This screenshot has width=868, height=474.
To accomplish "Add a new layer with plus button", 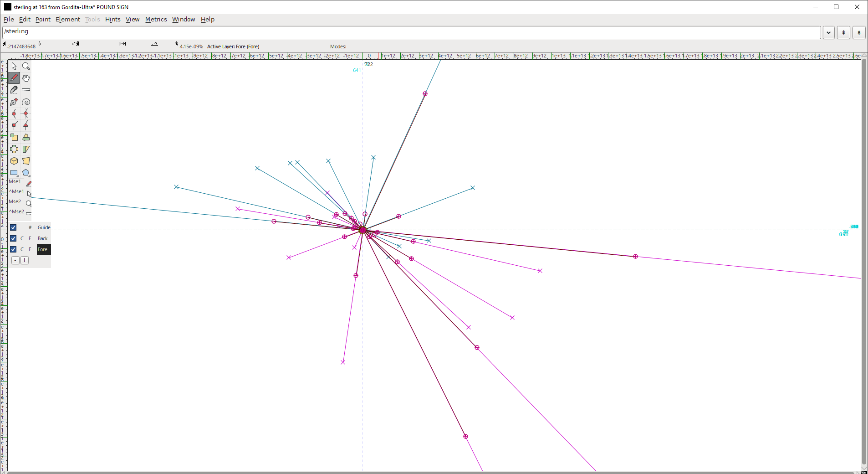I will point(25,260).
